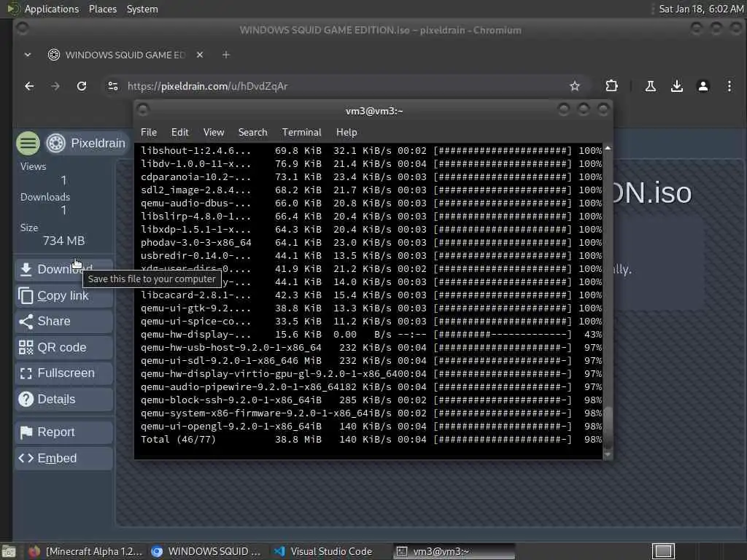
Task: Click 'qemu-hw-display-...' 43% progress line
Action: coord(371,334)
